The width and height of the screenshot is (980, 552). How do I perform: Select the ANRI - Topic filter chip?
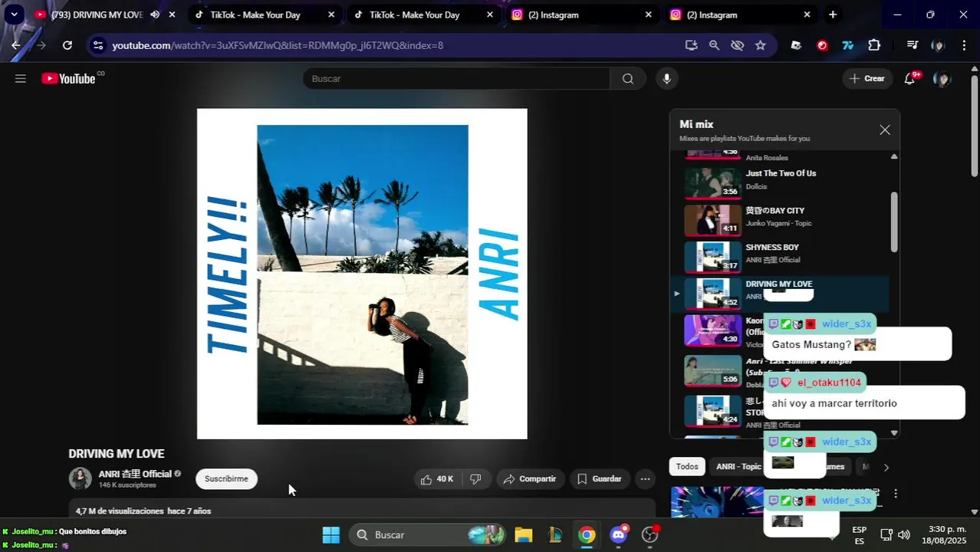tap(738, 467)
